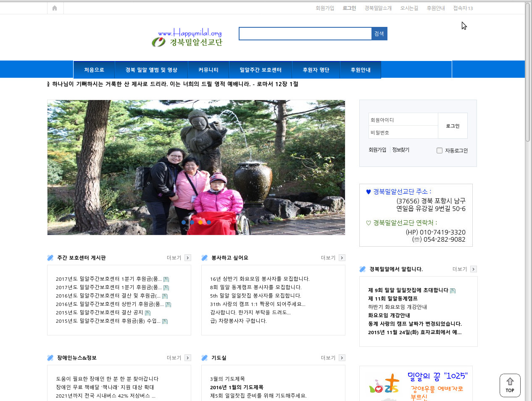532x401 pixels.
Task: Select the yellow slideshow indicator dot
Action: point(200,222)
